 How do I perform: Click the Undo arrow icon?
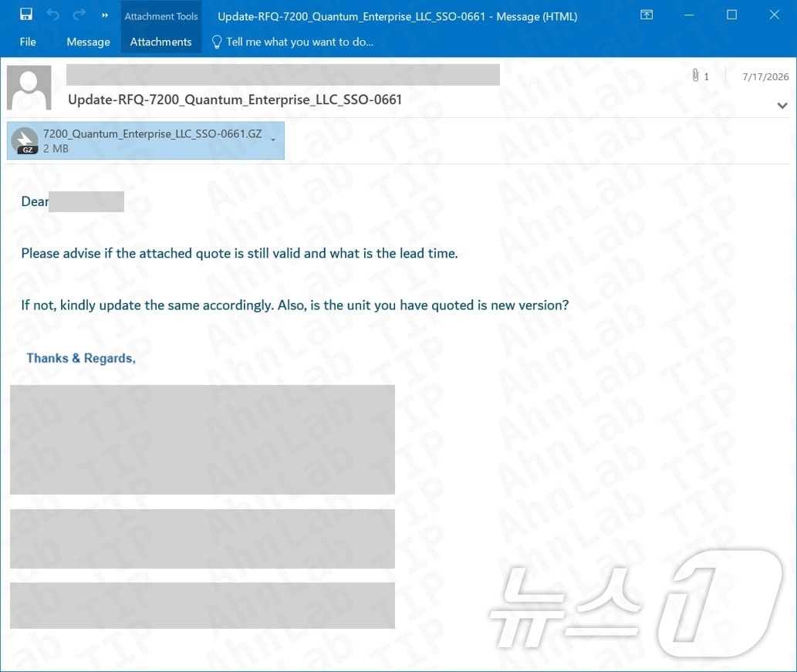[53, 15]
